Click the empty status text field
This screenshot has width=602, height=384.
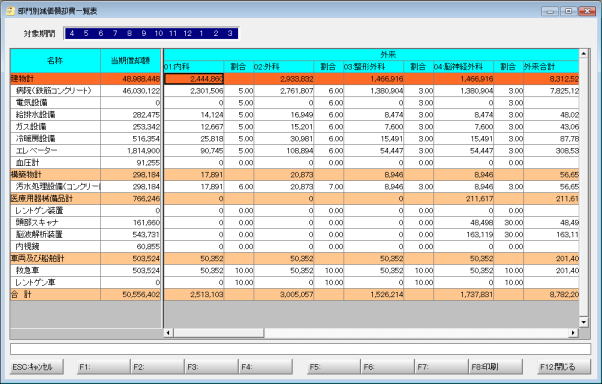(300, 349)
